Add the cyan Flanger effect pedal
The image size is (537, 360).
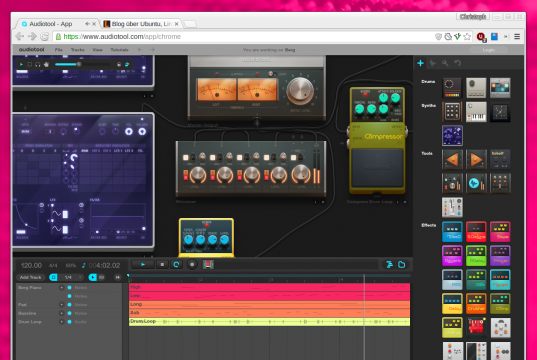tap(500, 280)
